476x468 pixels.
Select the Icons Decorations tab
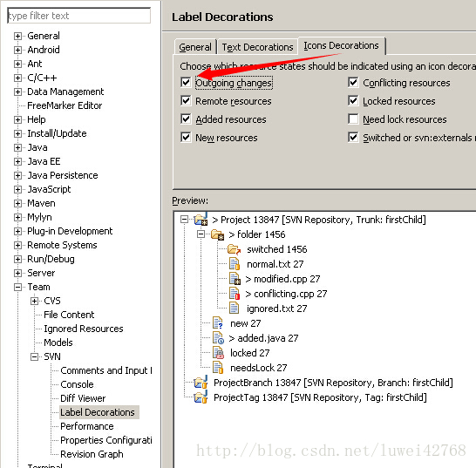tap(341, 45)
